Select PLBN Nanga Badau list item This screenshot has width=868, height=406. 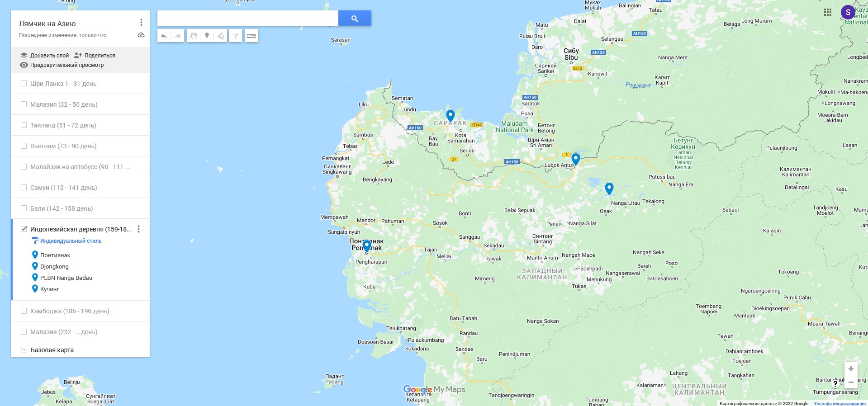pyautogui.click(x=66, y=278)
